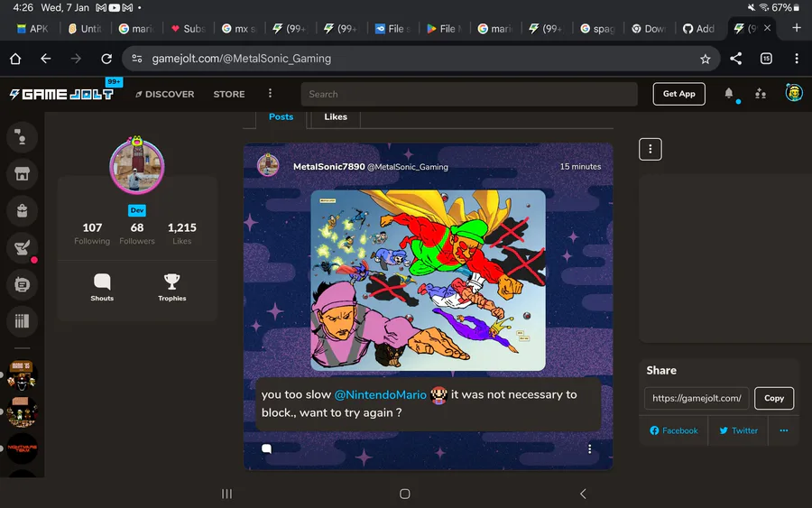Open the @NintendoMario mention link
Screen dimensions: 812x508
tap(381, 394)
